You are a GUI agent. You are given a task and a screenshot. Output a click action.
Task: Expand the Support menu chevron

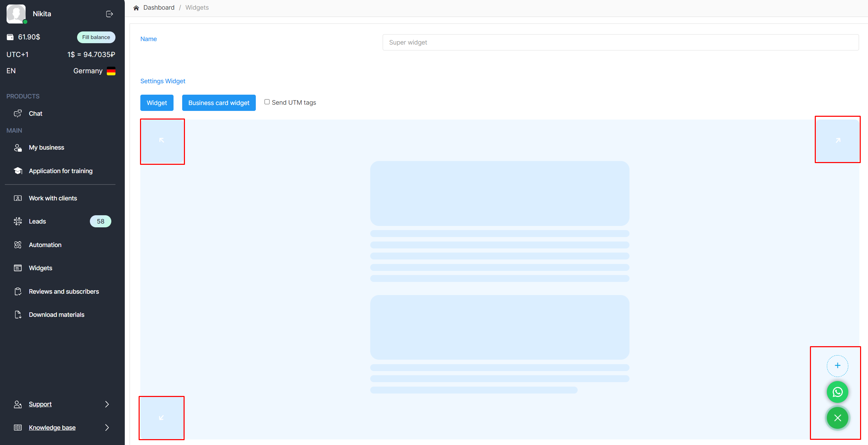coord(107,404)
